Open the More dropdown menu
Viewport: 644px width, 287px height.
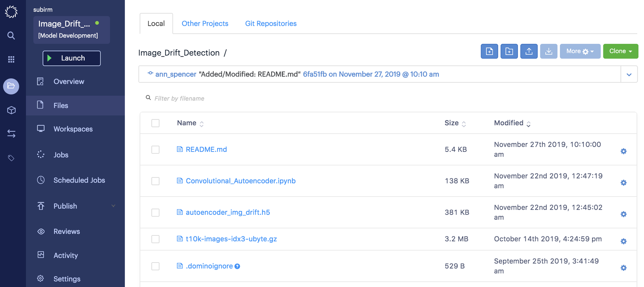tap(580, 51)
